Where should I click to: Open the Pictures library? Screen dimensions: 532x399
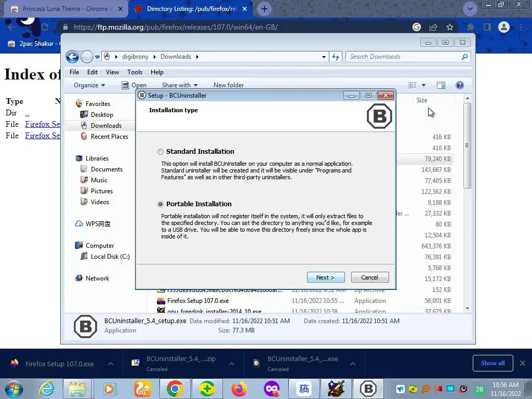101,191
